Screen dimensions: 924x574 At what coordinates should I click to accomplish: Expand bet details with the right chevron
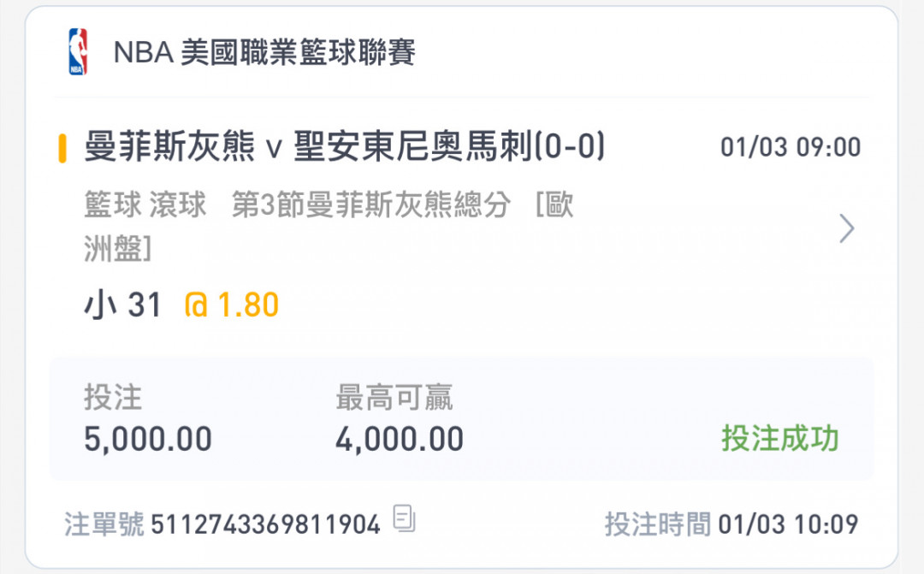(846, 228)
